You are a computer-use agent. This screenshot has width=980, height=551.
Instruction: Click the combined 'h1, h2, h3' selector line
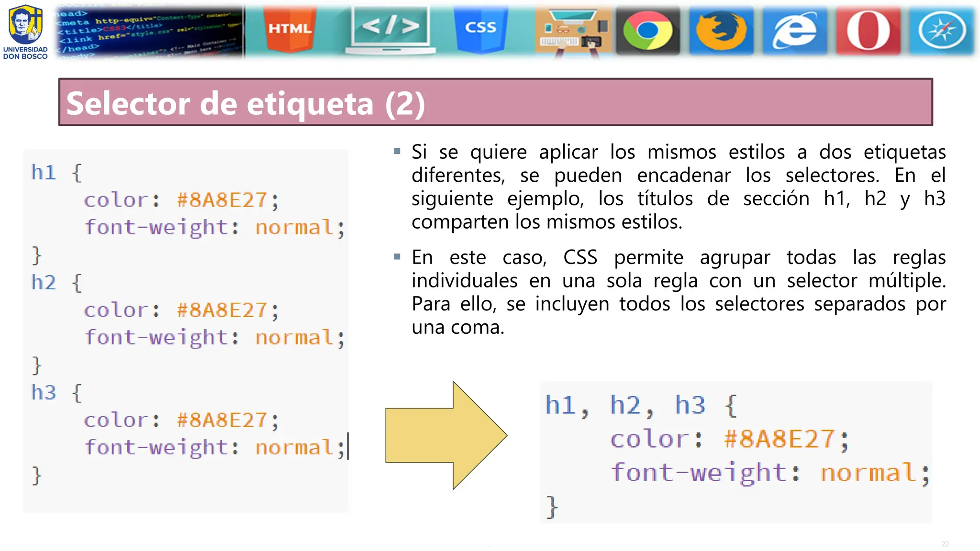(625, 405)
